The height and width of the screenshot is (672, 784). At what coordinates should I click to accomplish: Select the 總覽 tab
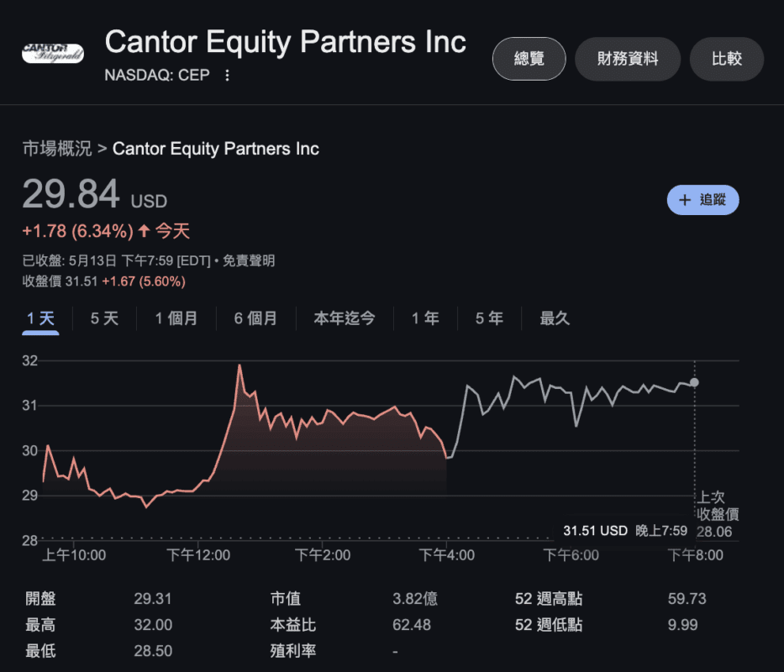tap(529, 59)
